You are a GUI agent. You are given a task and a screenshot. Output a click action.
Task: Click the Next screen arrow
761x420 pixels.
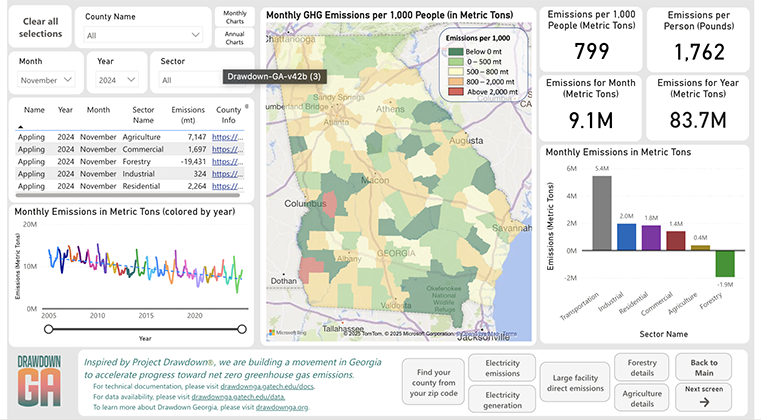(x=704, y=396)
